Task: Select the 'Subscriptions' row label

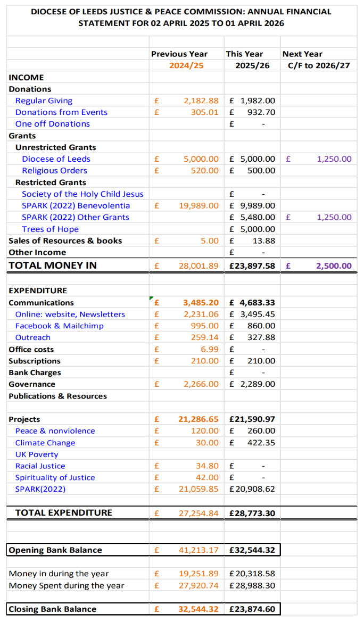Action: (x=35, y=361)
